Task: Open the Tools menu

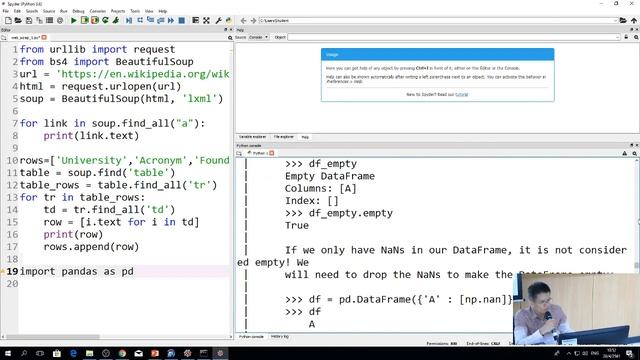Action: point(135,11)
